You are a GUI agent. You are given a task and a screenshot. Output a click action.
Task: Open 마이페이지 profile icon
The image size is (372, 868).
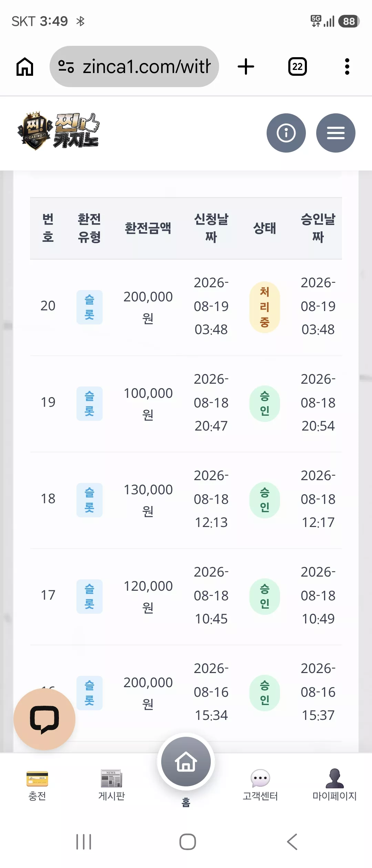(334, 785)
